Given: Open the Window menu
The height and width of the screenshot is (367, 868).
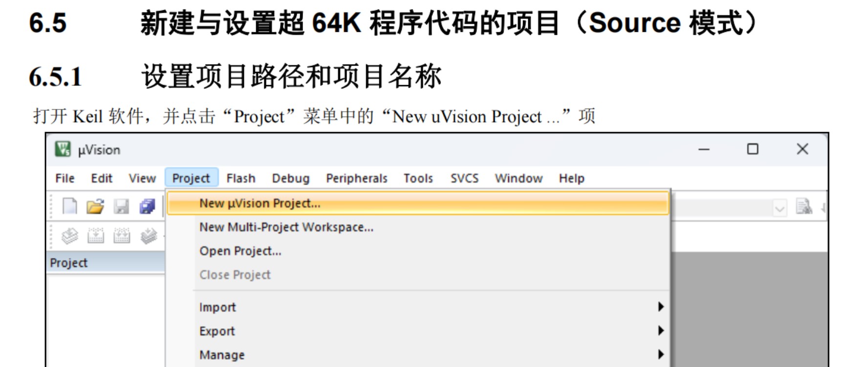Looking at the screenshot, I should (x=519, y=178).
